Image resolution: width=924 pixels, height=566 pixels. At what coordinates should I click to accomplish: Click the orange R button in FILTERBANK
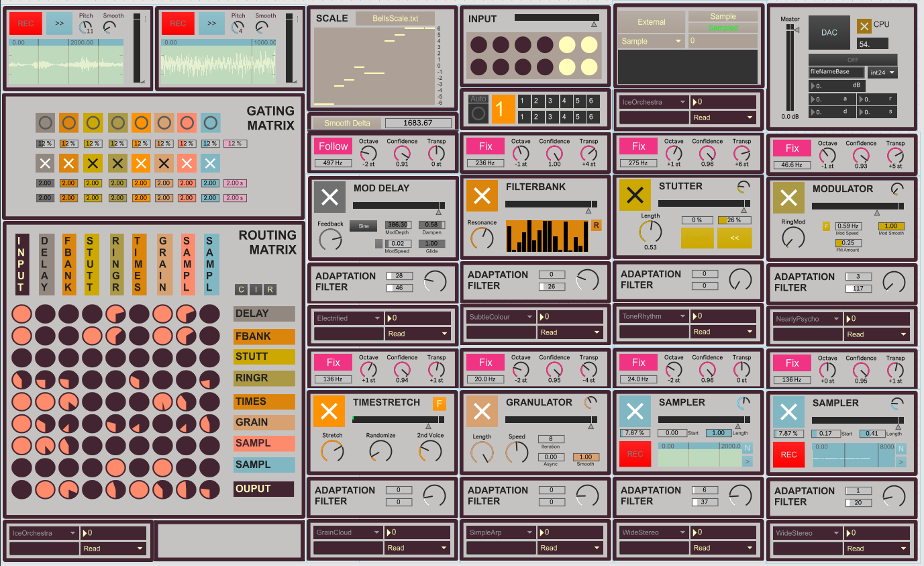[596, 225]
